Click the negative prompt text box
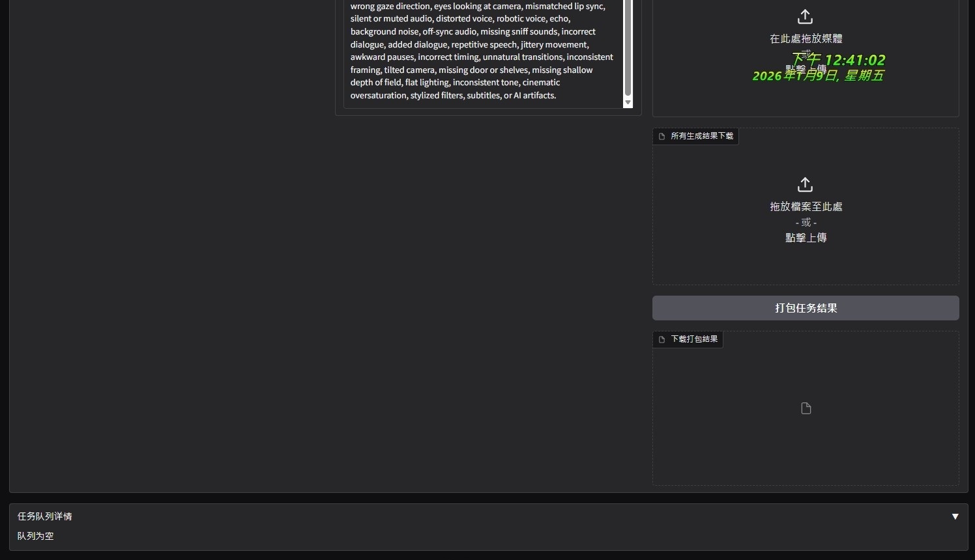The image size is (975, 560). pos(484,53)
